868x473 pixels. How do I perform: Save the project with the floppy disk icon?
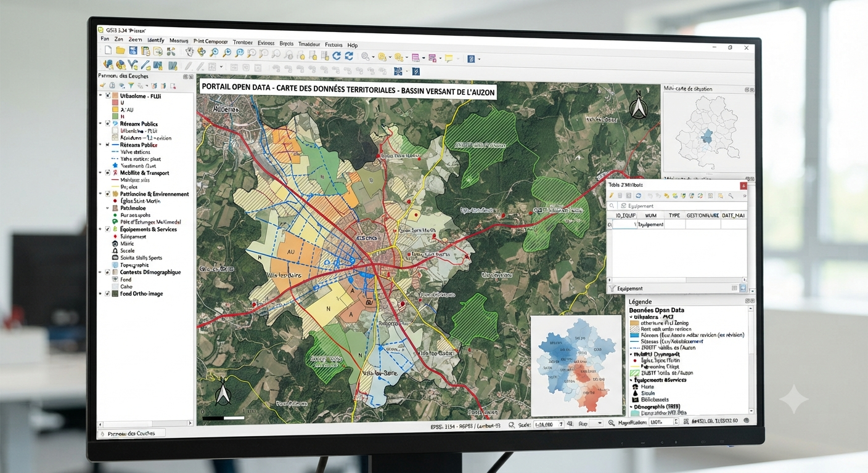[x=133, y=51]
